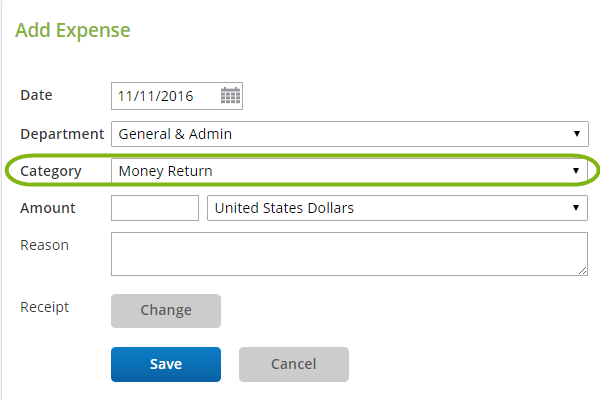Click the Category label

tap(51, 171)
